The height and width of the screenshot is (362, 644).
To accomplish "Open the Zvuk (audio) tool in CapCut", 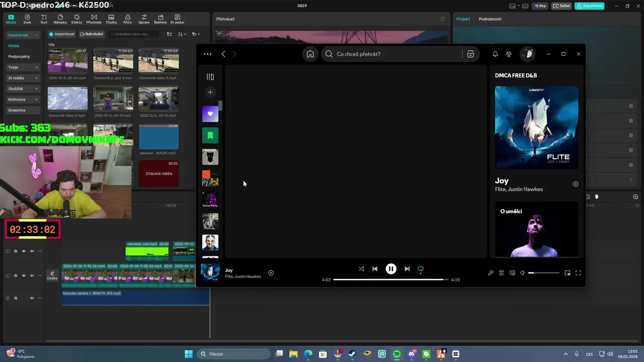I will click(x=27, y=19).
